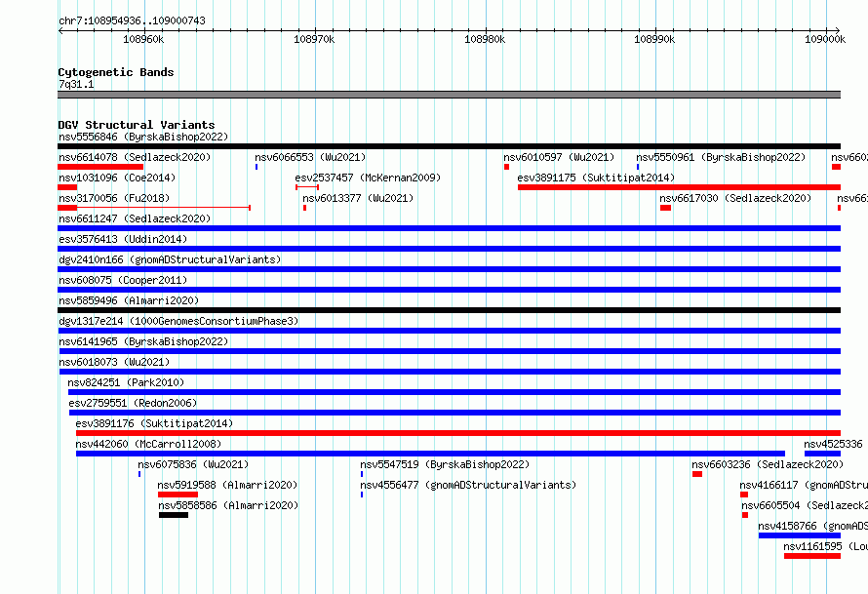Click esv3576413 (Uddin2014) label
The height and width of the screenshot is (594, 868).
pos(123,239)
